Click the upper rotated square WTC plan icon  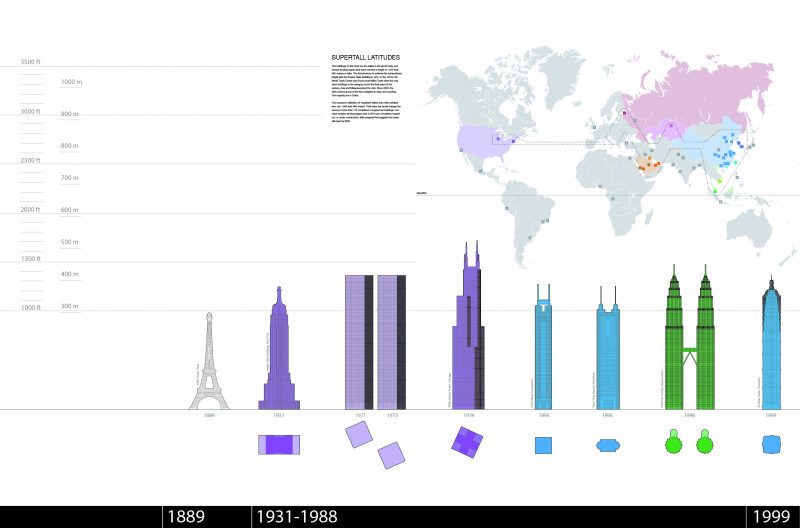tap(359, 435)
